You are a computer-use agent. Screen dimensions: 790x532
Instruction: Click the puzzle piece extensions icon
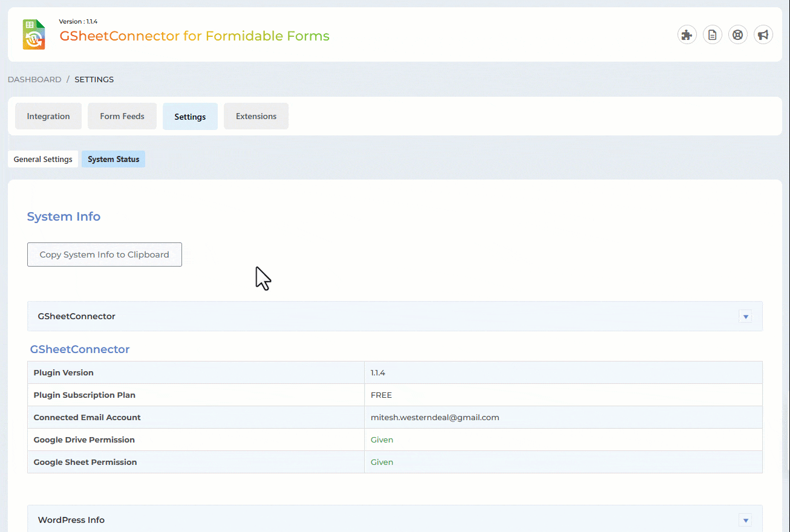tap(687, 35)
